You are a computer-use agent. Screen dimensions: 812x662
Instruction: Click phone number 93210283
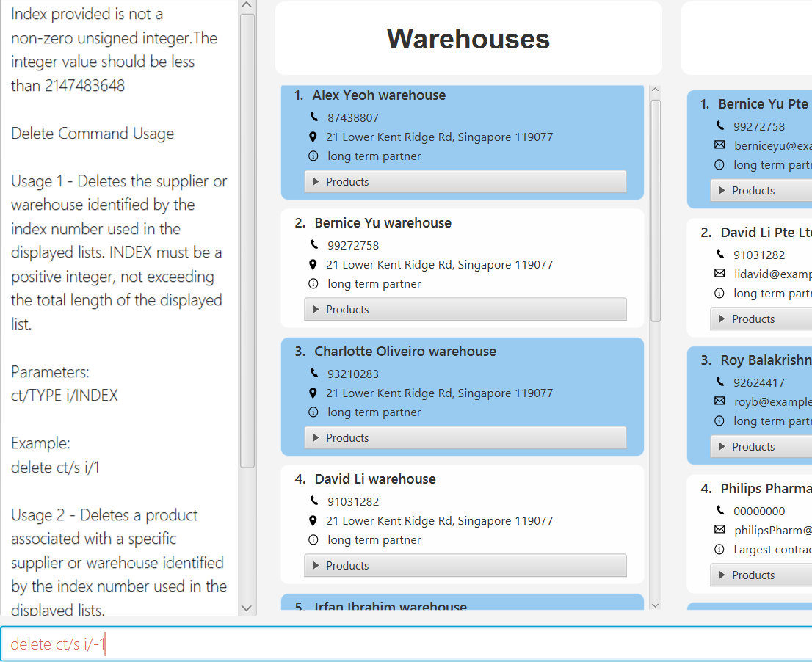pyautogui.click(x=352, y=374)
